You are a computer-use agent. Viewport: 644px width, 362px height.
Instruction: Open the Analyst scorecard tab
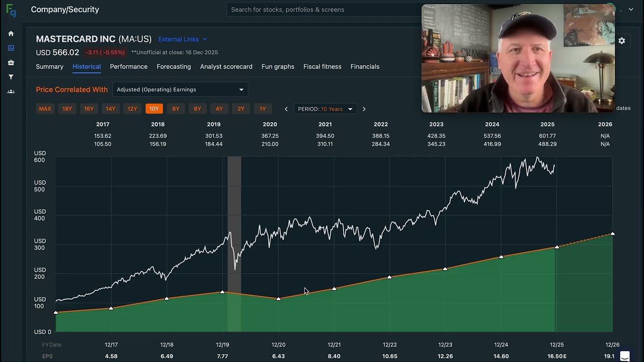coord(226,66)
